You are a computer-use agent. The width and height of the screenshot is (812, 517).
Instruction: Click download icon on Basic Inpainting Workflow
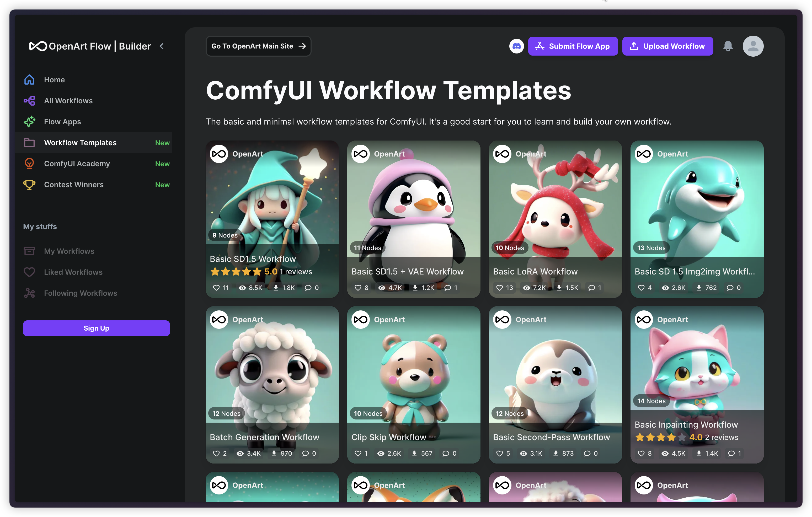699,454
